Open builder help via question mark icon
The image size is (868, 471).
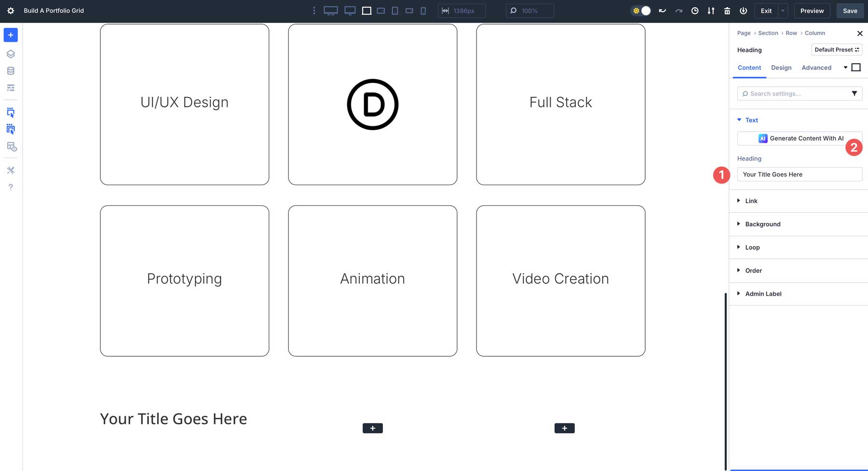tap(11, 187)
